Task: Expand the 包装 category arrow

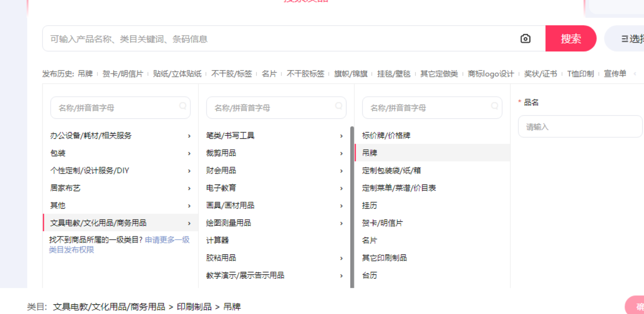Action: (x=189, y=154)
